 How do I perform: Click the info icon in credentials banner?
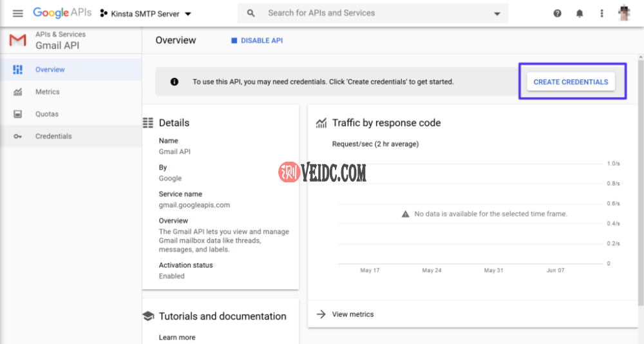[174, 82]
